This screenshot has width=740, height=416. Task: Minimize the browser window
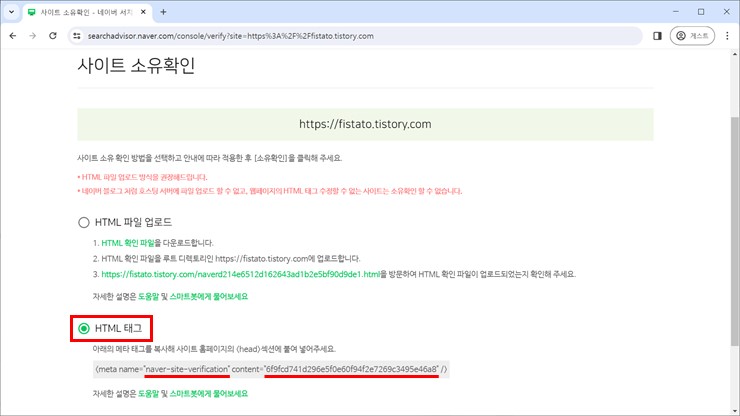pos(676,12)
